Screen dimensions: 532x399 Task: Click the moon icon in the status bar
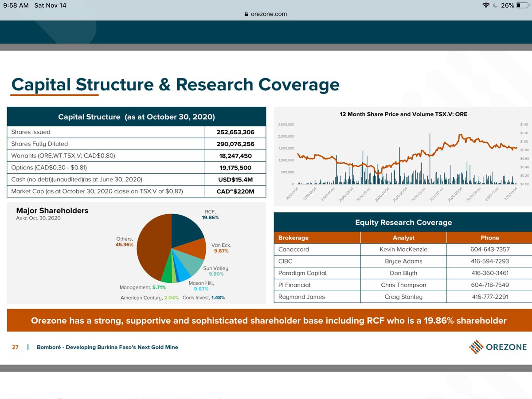496,6
